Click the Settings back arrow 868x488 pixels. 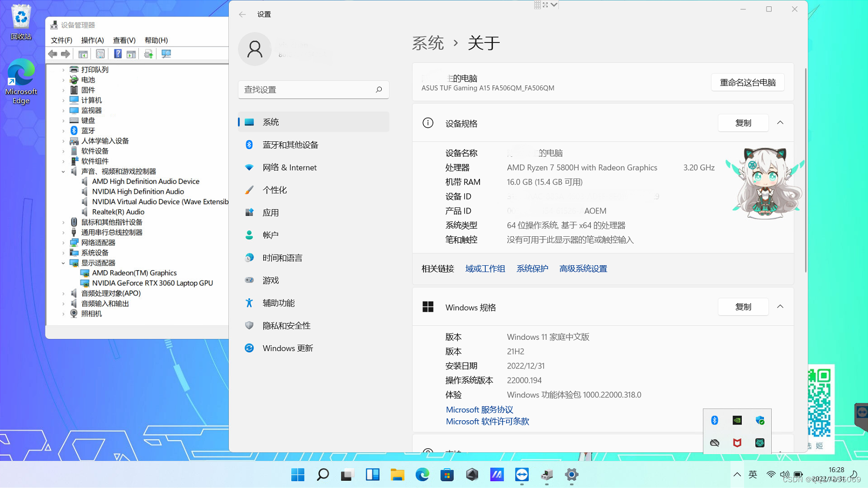pos(242,15)
